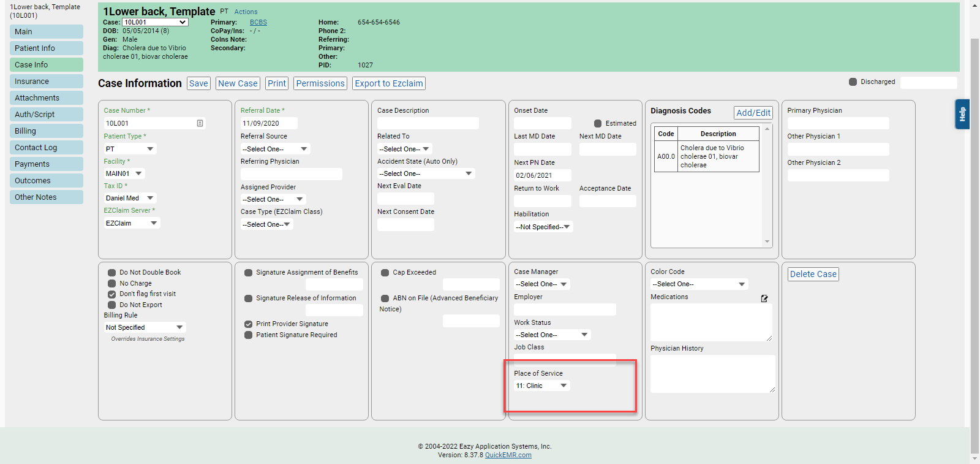Open the Related To dropdown

(404, 149)
